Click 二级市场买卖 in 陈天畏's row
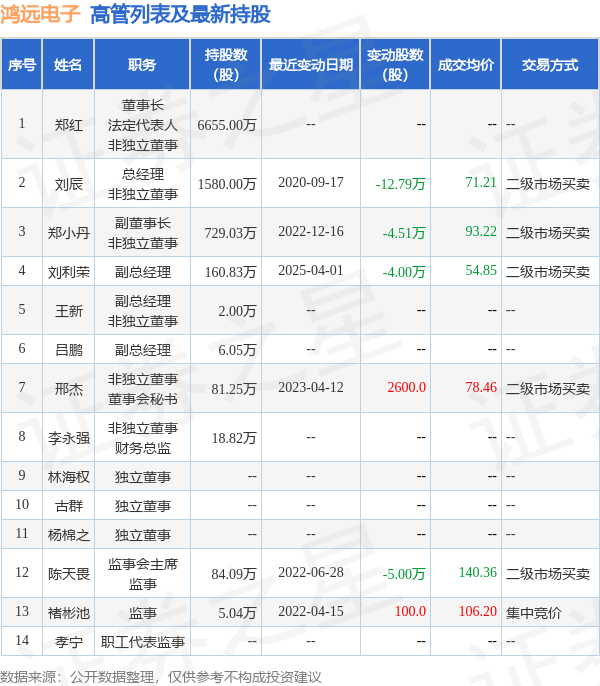 [x=548, y=574]
